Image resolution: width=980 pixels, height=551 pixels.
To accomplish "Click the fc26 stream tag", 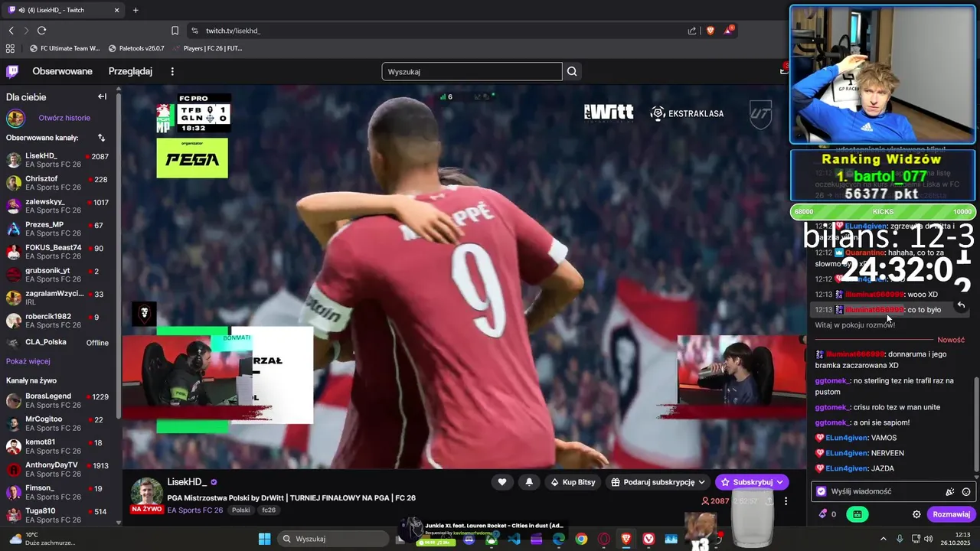I will (x=269, y=510).
